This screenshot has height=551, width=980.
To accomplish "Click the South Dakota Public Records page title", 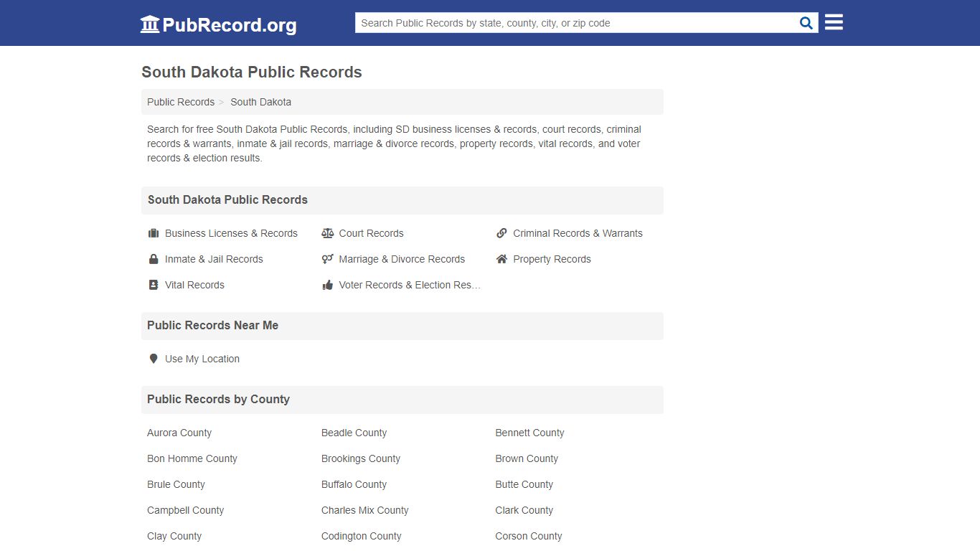I will click(x=252, y=72).
